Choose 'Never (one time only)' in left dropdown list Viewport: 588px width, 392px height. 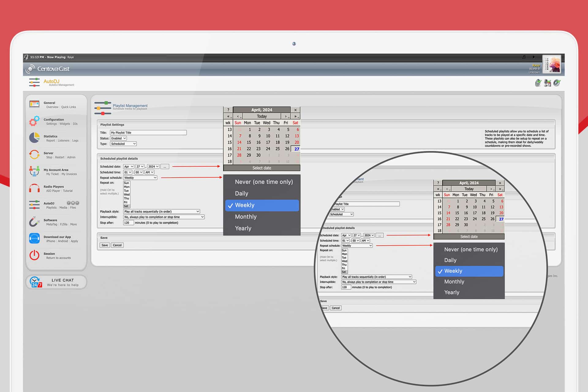coord(264,182)
